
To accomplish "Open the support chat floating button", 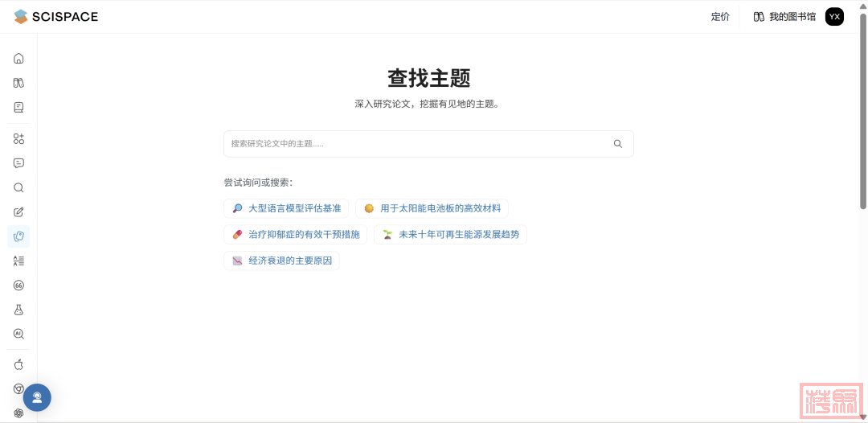I will (37, 397).
